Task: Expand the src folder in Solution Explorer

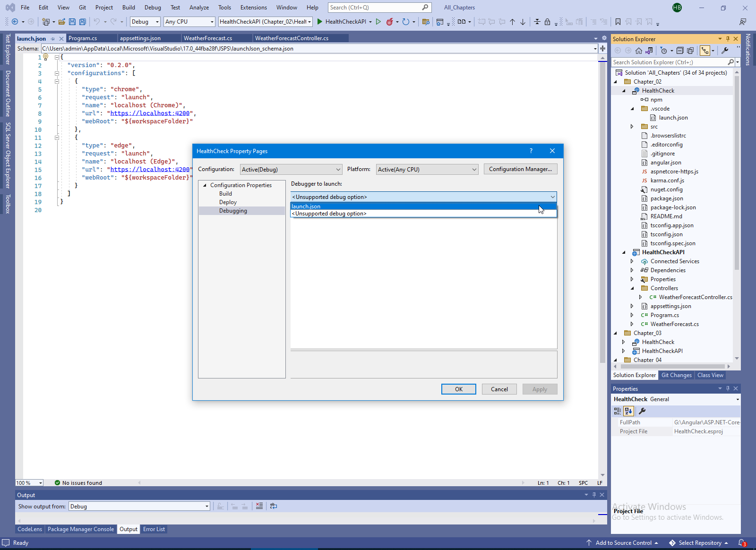Action: click(632, 127)
